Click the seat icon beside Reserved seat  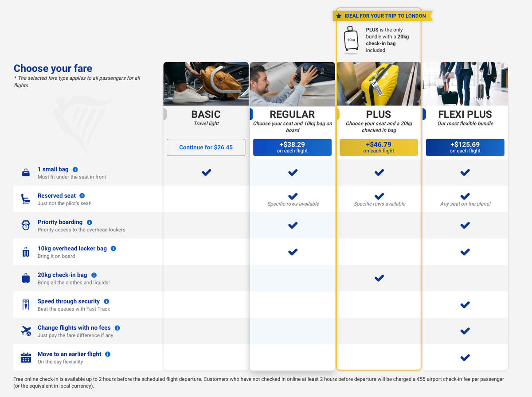(x=26, y=199)
